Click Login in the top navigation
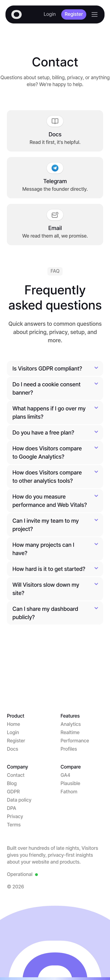Screen dimensions: 110x980 click(x=50, y=14)
